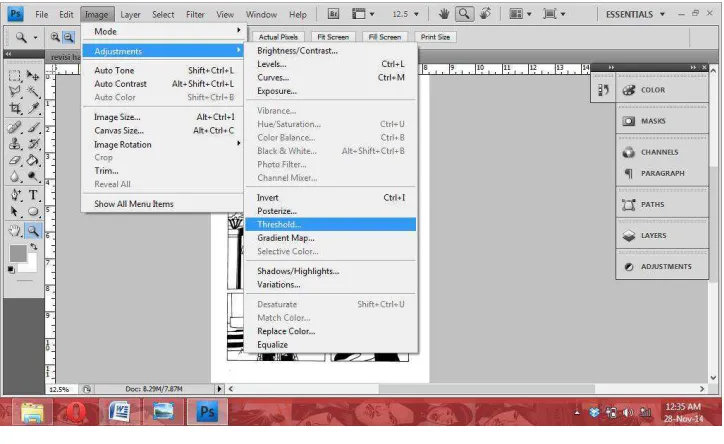Choose the Paint Bucket tool
This screenshot has width=724, height=444.
pos(33,161)
